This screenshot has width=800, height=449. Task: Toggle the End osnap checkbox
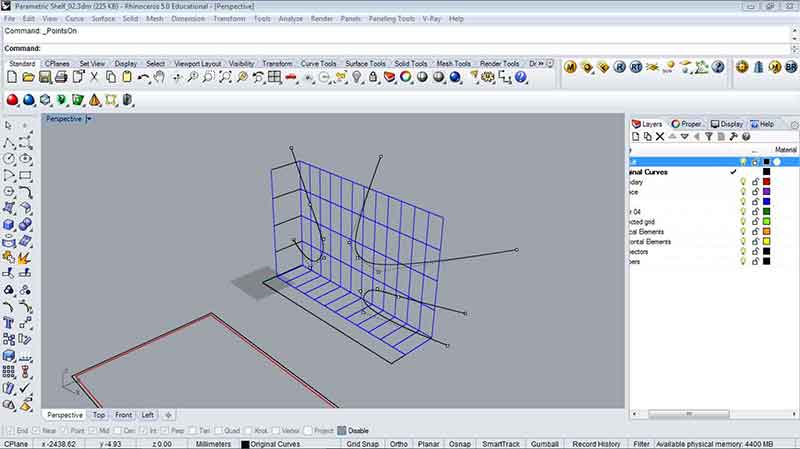pyautogui.click(x=9, y=431)
